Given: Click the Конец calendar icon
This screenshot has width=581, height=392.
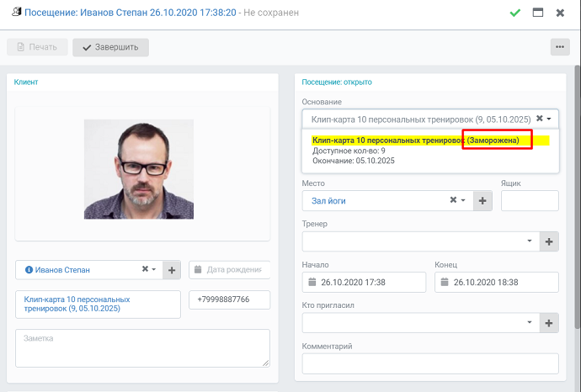Looking at the screenshot, I should pyautogui.click(x=445, y=282).
